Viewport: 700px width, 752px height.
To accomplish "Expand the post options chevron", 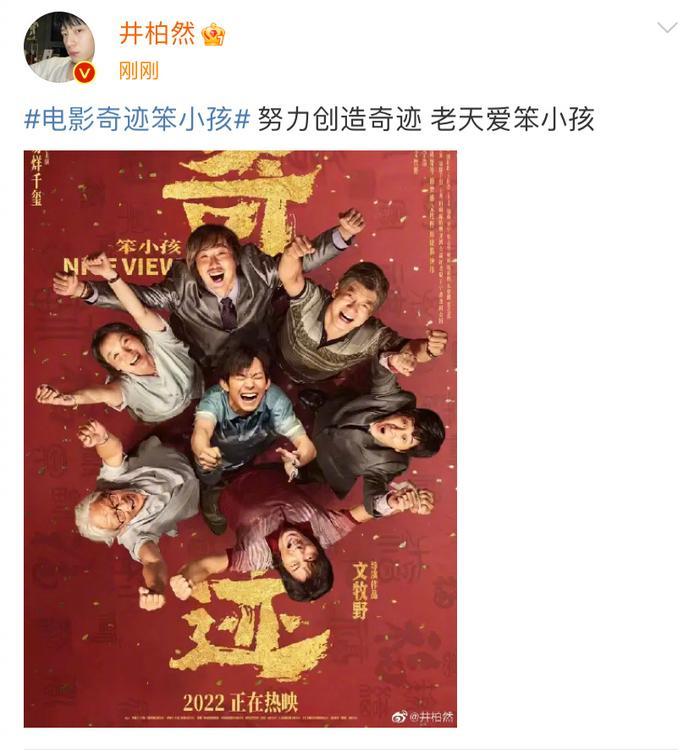I will pyautogui.click(x=667, y=28).
